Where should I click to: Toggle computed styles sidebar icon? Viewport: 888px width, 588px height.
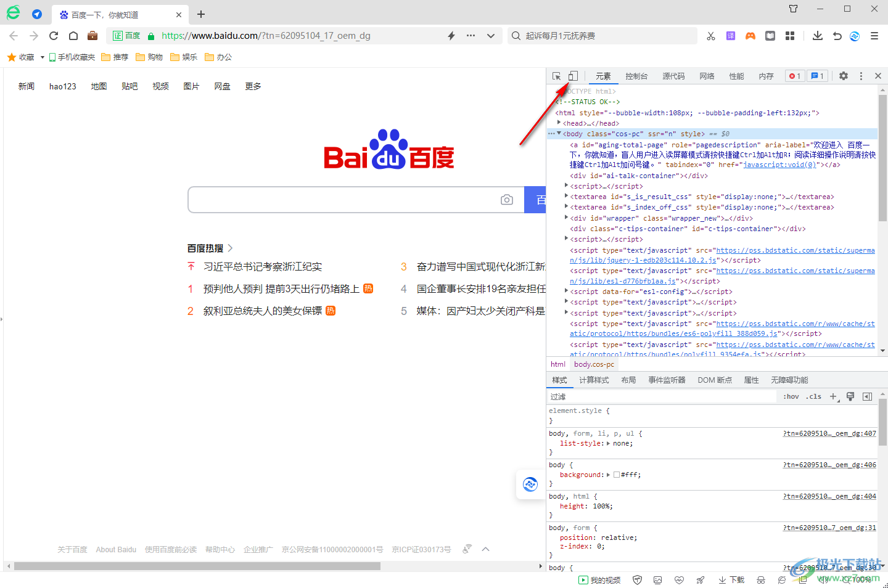tap(867, 396)
